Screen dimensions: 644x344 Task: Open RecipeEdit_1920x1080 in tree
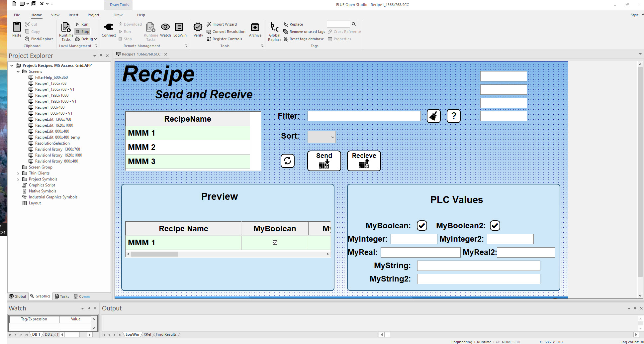coord(54,125)
